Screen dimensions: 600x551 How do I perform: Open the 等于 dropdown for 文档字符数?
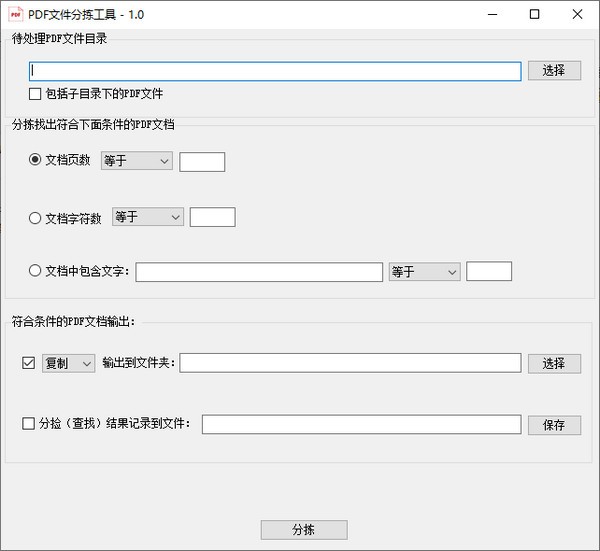(x=148, y=217)
